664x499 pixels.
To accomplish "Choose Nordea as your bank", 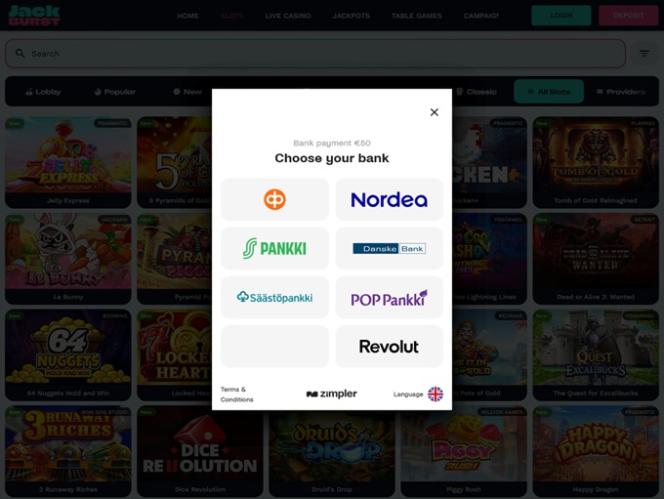I will click(389, 200).
